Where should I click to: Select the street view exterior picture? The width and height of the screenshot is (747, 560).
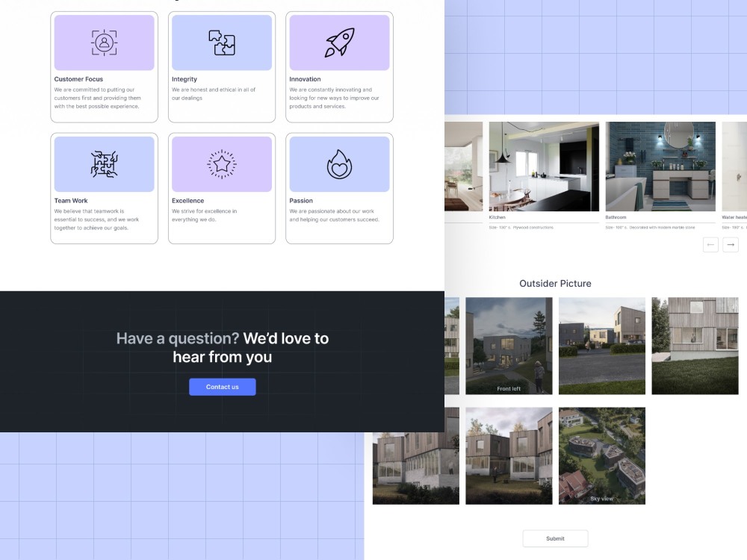pyautogui.click(x=601, y=346)
